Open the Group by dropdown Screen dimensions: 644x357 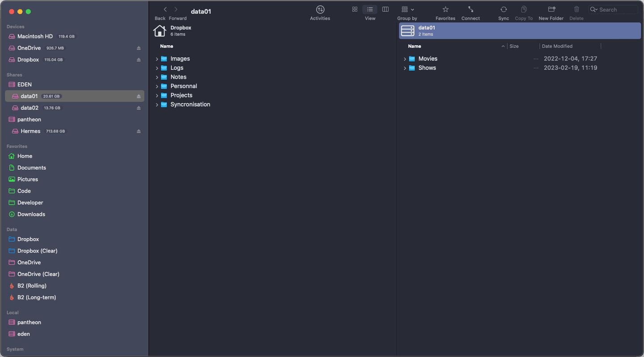pos(407,10)
